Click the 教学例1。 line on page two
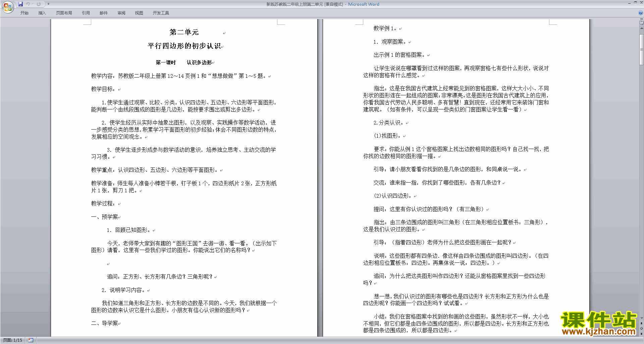This screenshot has width=644, height=344. click(385, 29)
